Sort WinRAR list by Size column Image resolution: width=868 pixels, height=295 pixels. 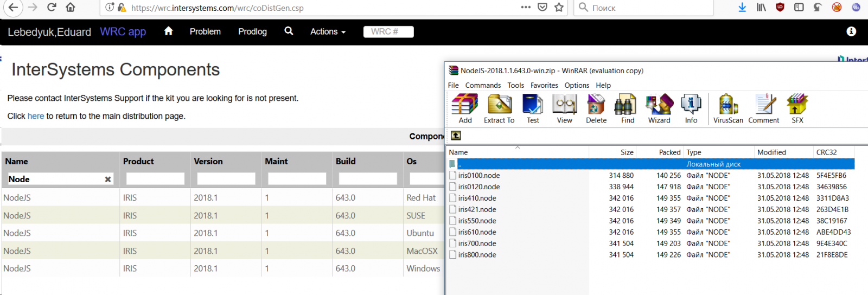[x=612, y=152]
